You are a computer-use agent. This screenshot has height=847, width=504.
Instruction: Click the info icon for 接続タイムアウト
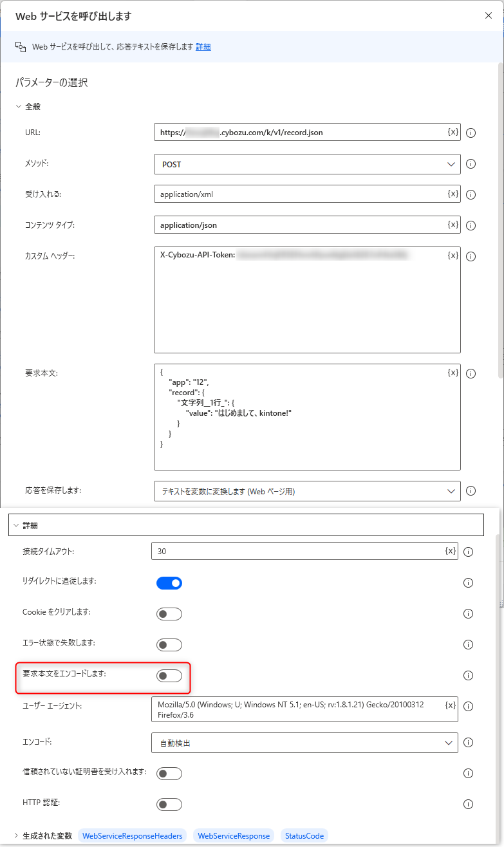[x=469, y=552]
